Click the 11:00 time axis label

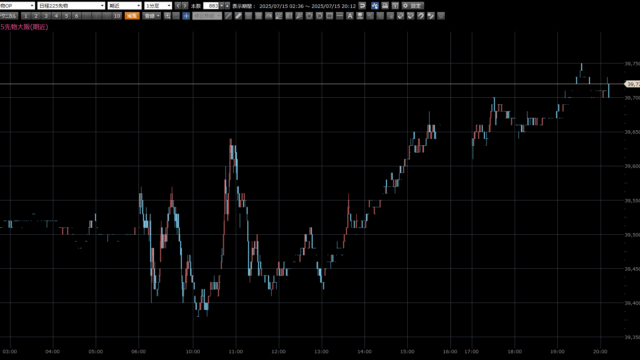[236, 351]
